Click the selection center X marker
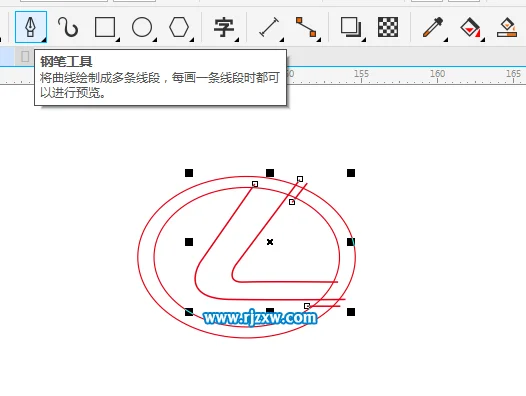This screenshot has width=526, height=396. coord(270,242)
